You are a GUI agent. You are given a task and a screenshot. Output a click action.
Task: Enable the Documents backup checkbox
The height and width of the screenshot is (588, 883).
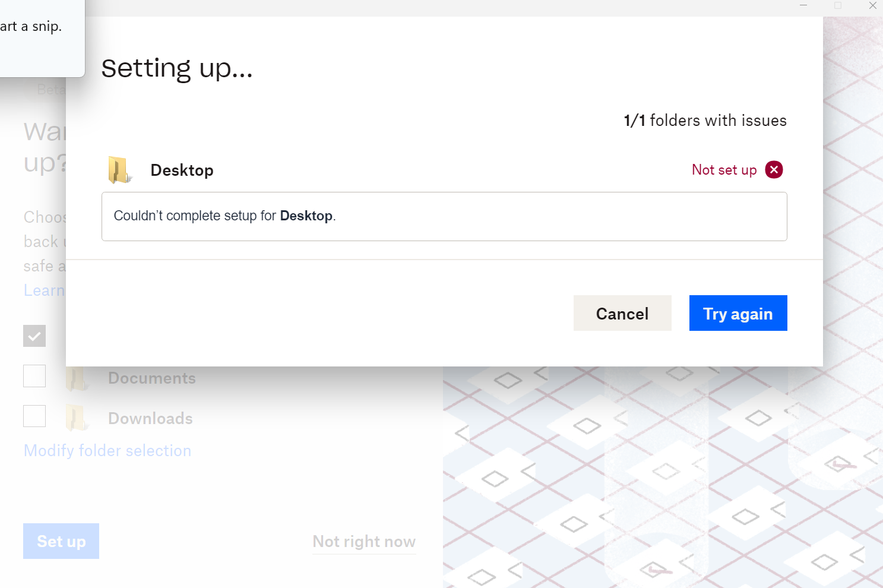pyautogui.click(x=34, y=375)
